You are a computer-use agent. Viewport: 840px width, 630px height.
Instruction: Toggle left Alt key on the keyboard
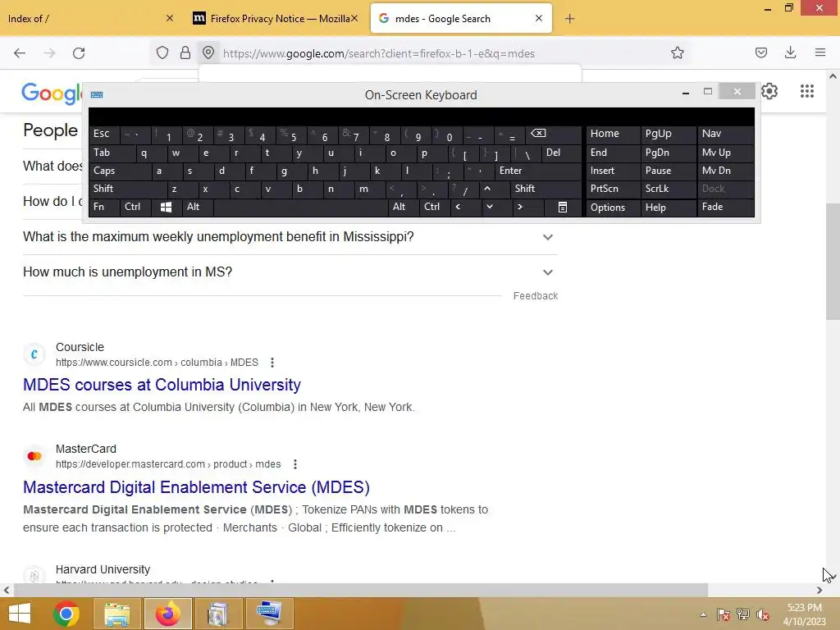pyautogui.click(x=197, y=207)
